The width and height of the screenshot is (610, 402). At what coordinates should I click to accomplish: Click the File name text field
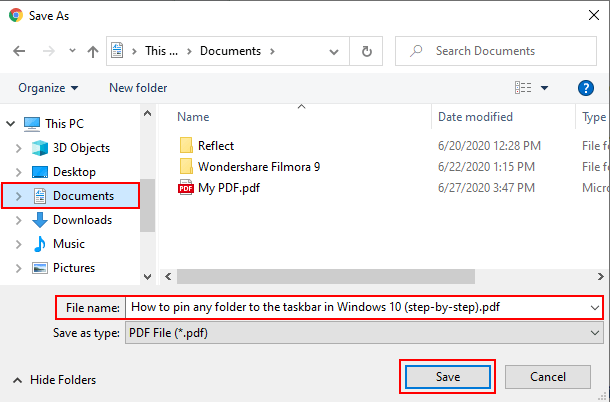(358, 307)
